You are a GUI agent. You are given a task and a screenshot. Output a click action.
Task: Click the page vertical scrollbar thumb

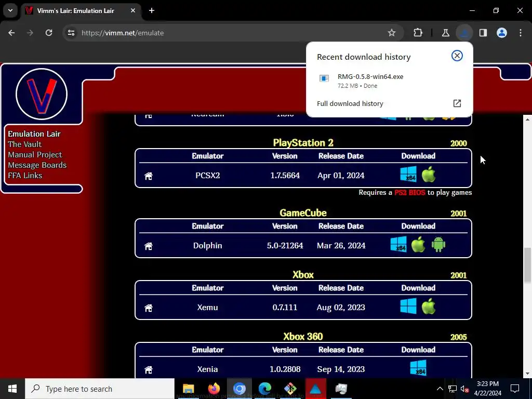(527, 265)
